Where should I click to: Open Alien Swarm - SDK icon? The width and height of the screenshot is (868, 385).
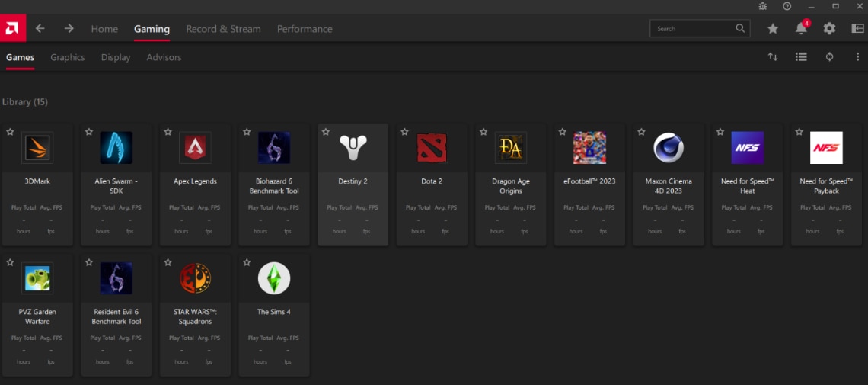point(116,148)
